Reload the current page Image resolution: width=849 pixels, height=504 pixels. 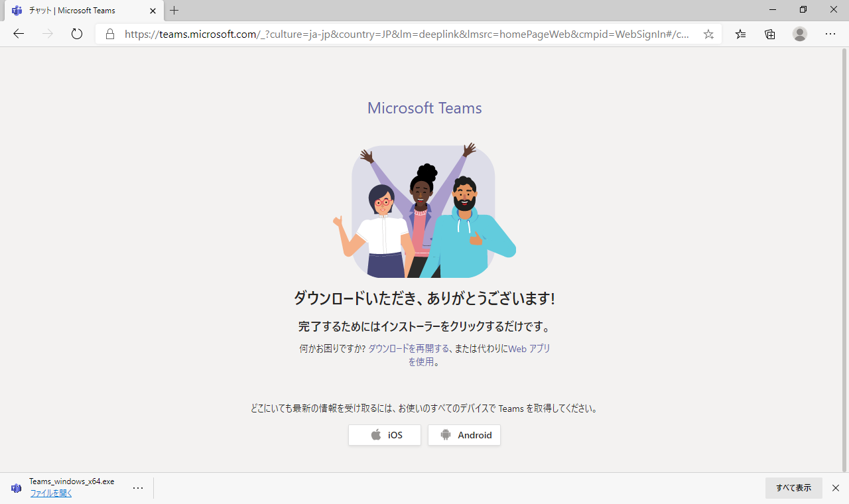pyautogui.click(x=77, y=34)
